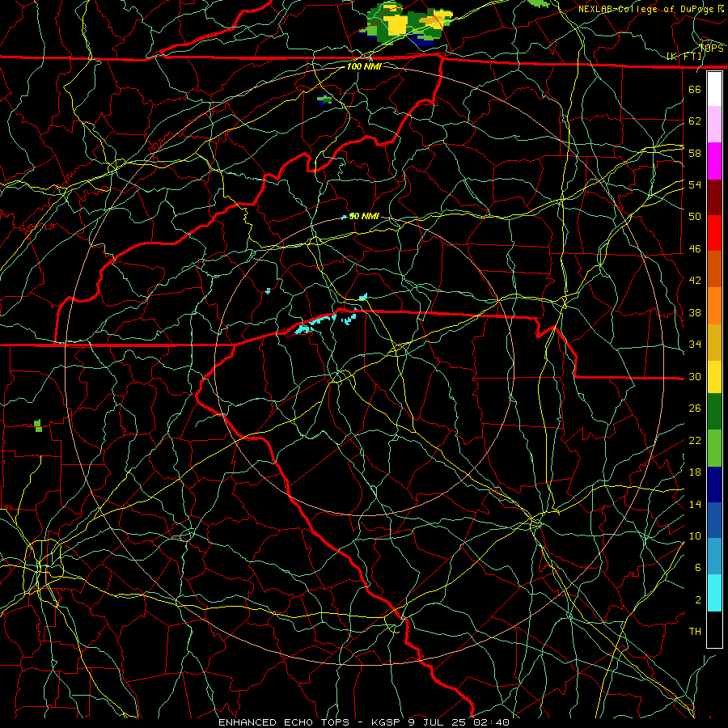
Task: Click the "22" scale label
Action: coord(695,440)
